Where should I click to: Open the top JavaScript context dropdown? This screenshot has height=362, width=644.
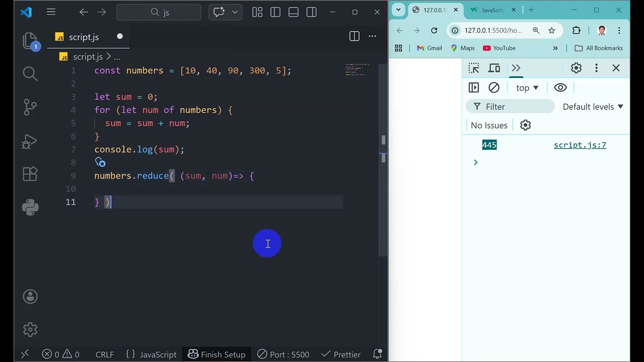[x=527, y=87]
